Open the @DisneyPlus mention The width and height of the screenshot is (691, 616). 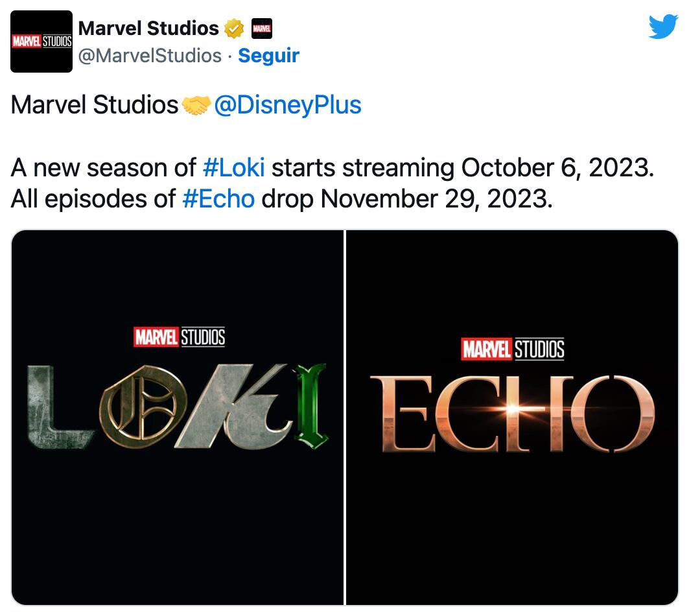(287, 105)
